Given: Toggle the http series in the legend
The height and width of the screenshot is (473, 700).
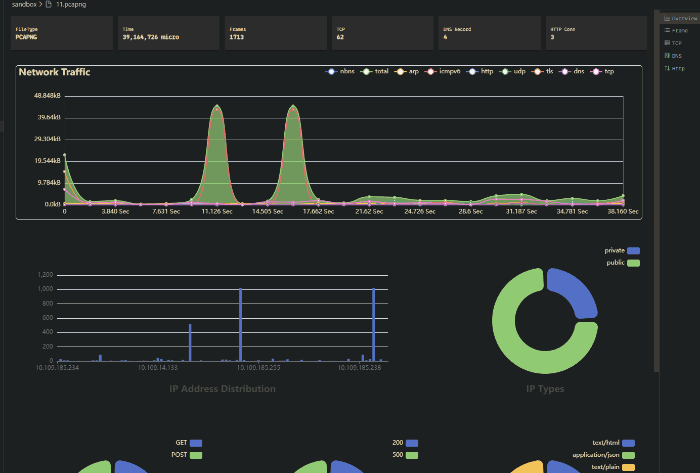Looking at the screenshot, I should click(480, 71).
